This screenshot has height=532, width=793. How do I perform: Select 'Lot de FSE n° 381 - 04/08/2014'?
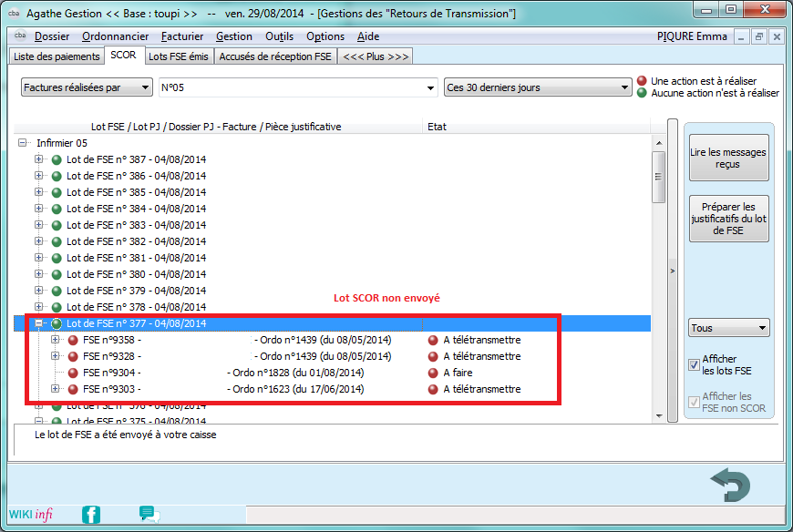tap(136, 258)
